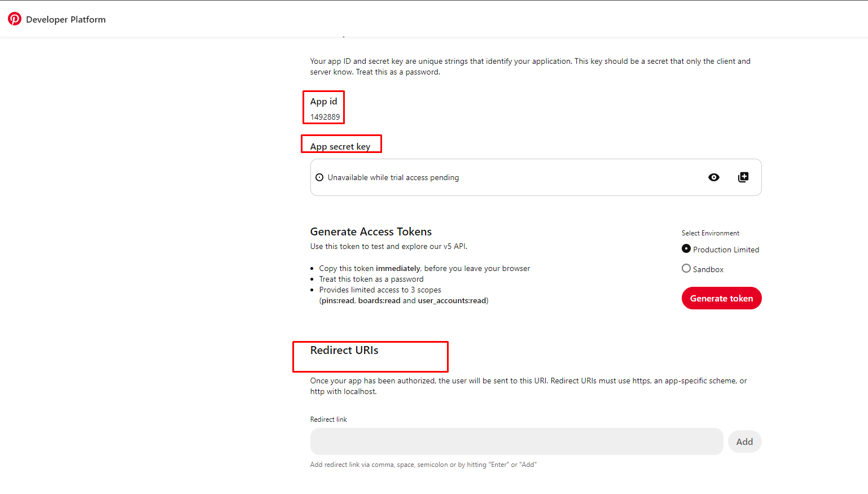Click the pins:read scope text

[337, 300]
